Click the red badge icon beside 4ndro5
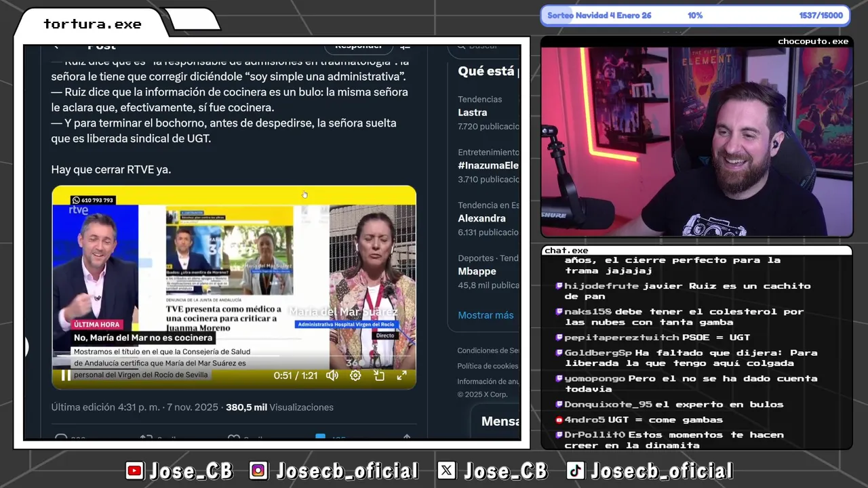Viewport: 868px width, 488px height. coord(559,420)
